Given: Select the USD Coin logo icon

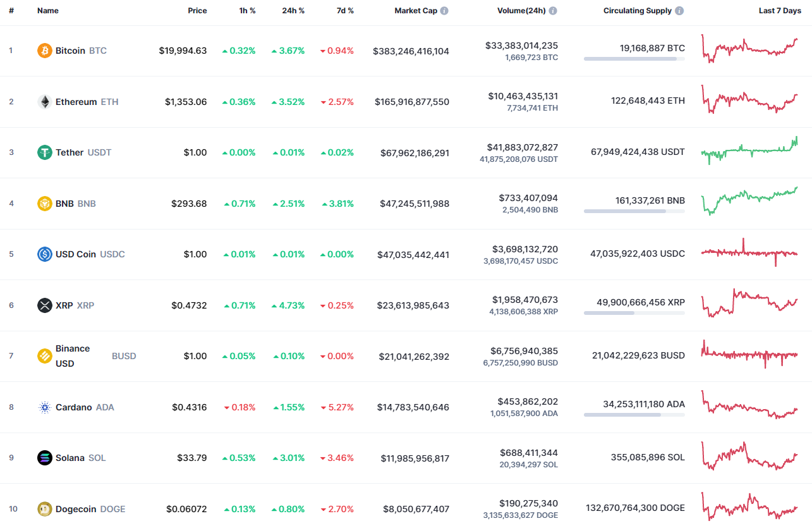Looking at the screenshot, I should (44, 254).
